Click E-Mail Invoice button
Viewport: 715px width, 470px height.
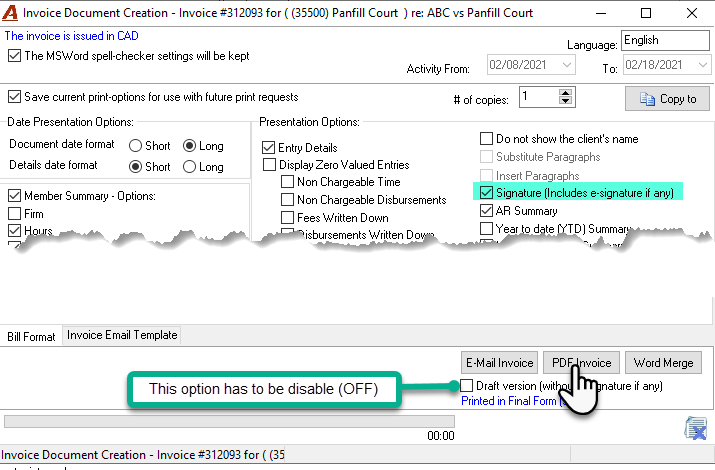499,363
